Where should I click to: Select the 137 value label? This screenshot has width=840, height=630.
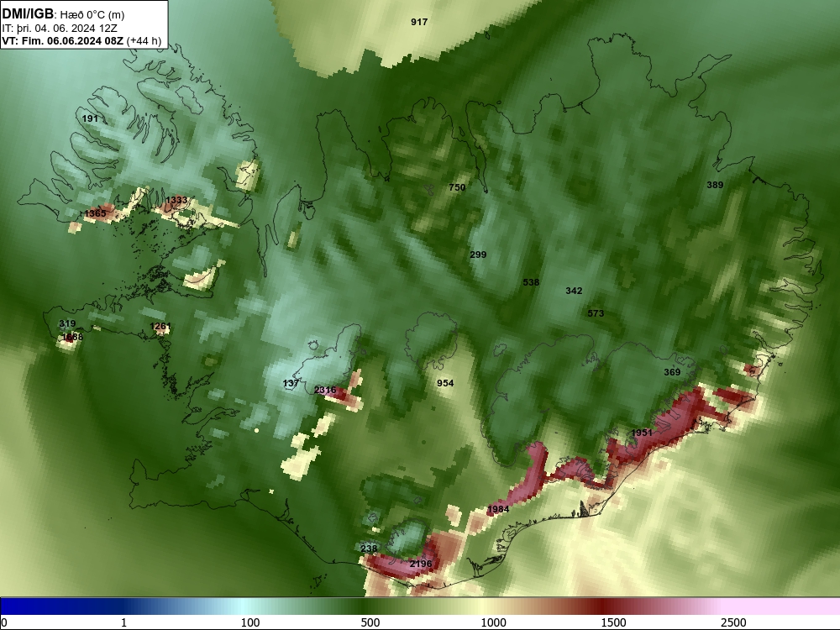pos(291,383)
